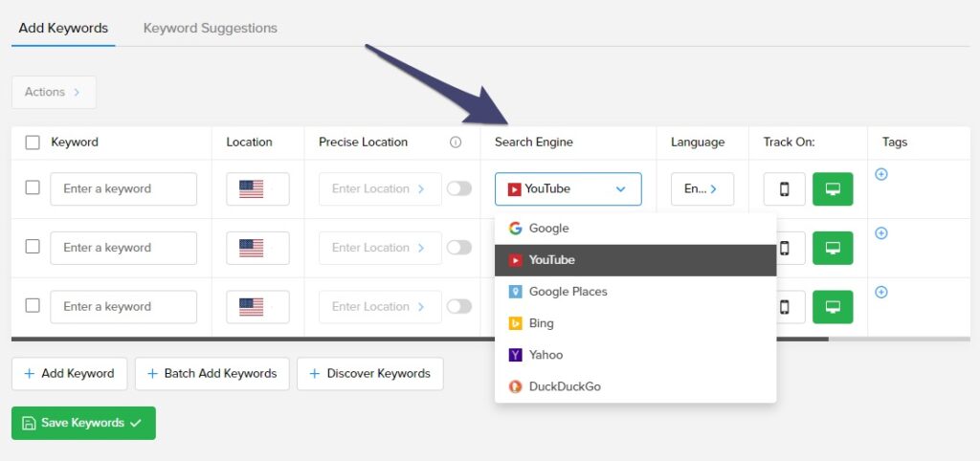Open Enter Location selector in second row

[x=380, y=248]
